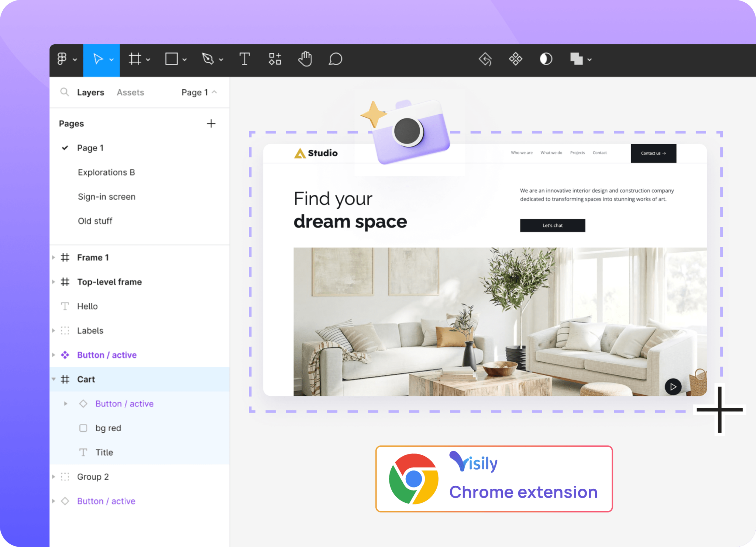Screen dimensions: 756x547
Task: Switch to the Assets tab
Action: 130,92
